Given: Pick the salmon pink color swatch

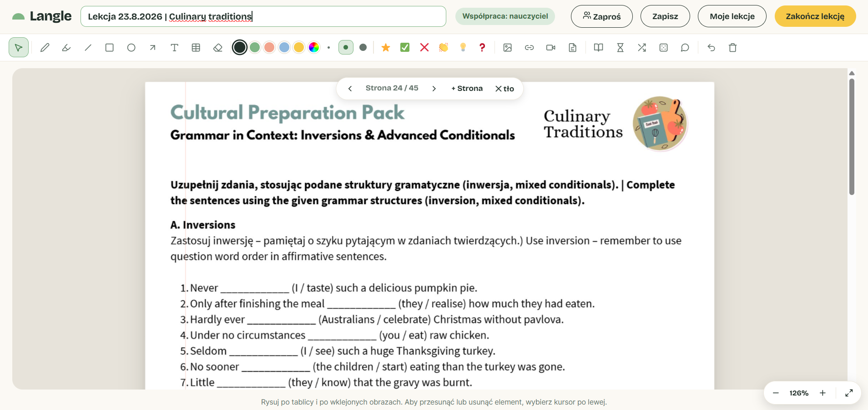Looking at the screenshot, I should pos(269,47).
